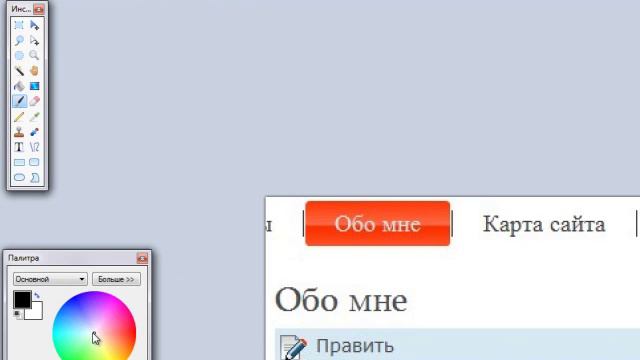The height and width of the screenshot is (360, 640).
Task: Select the Zoom magnifier tool
Action: pyautogui.click(x=35, y=56)
